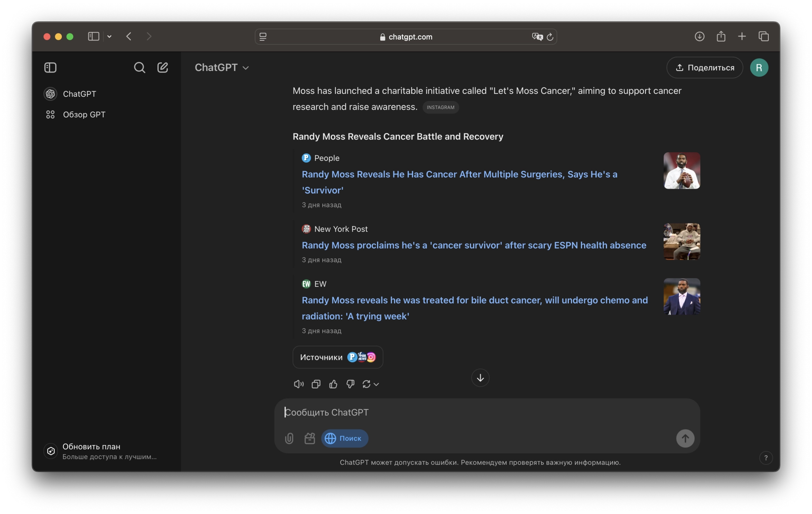Viewport: 812px width, 514px height.
Task: Expand the Safari sidebar options chevron
Action: point(109,36)
